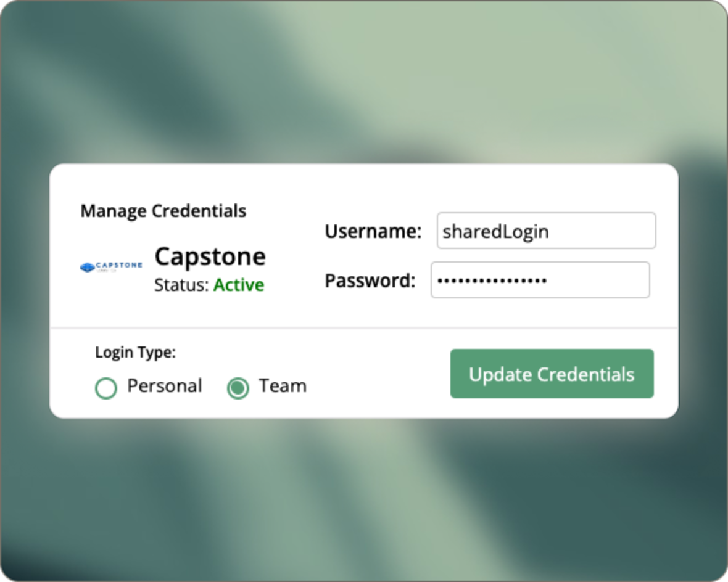Click the Login Type: label

point(136,352)
